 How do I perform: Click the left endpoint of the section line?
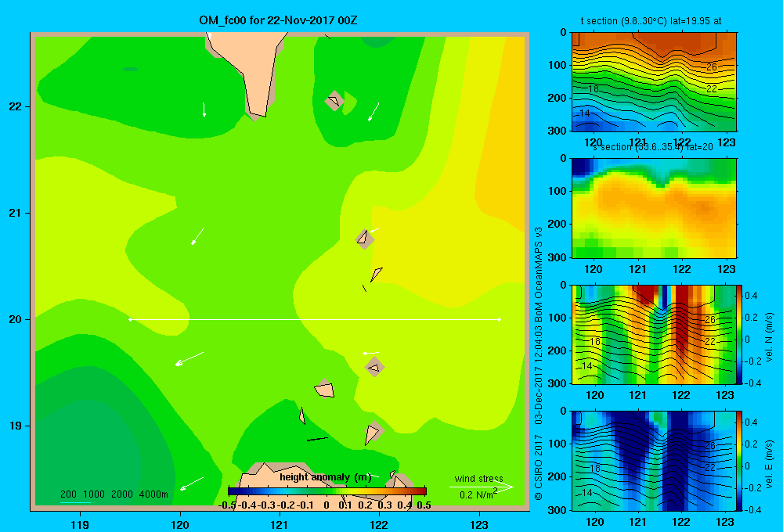pos(130,319)
